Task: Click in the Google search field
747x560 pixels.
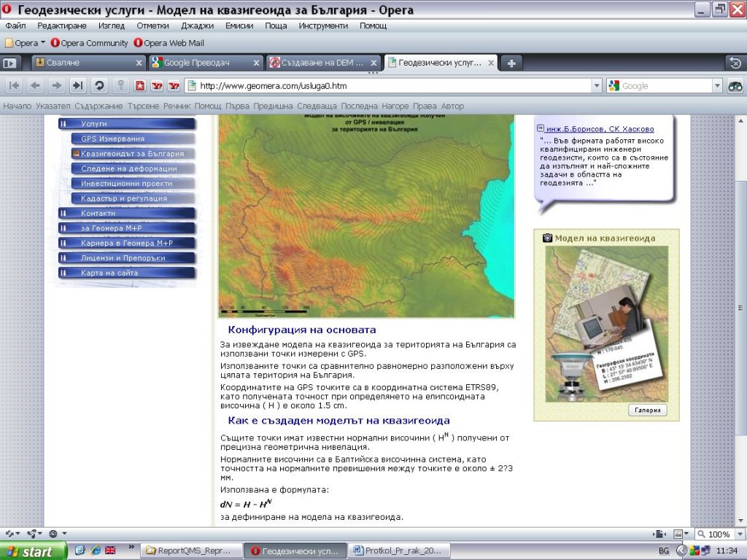Action: (664, 86)
